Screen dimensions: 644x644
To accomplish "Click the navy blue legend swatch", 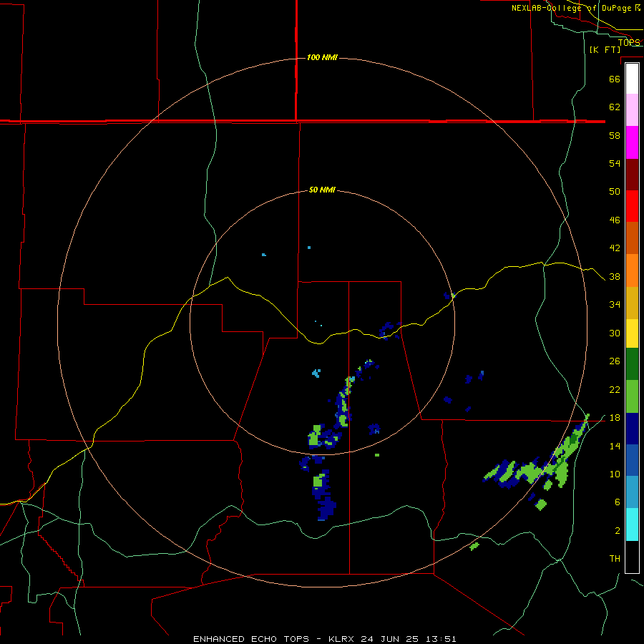I will (x=632, y=429).
